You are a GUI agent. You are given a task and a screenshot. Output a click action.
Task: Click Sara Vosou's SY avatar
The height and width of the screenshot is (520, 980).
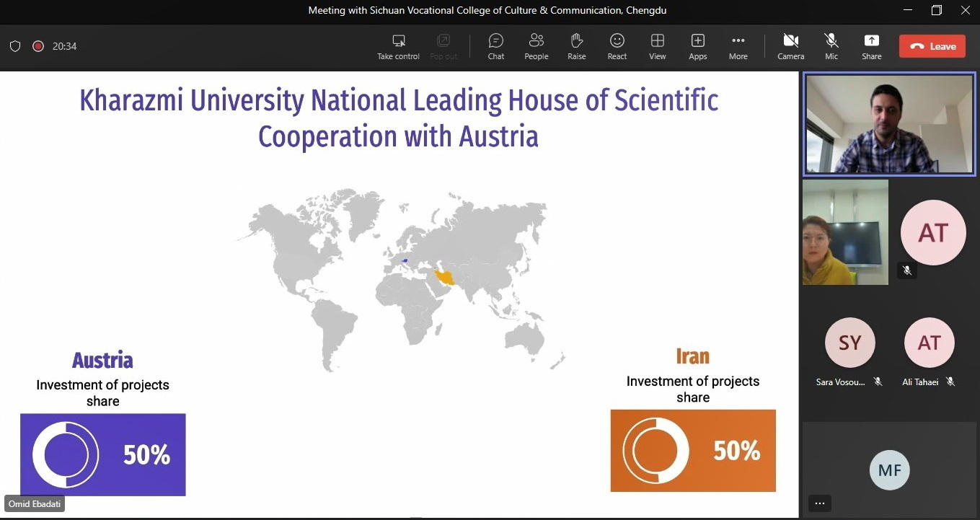point(849,343)
